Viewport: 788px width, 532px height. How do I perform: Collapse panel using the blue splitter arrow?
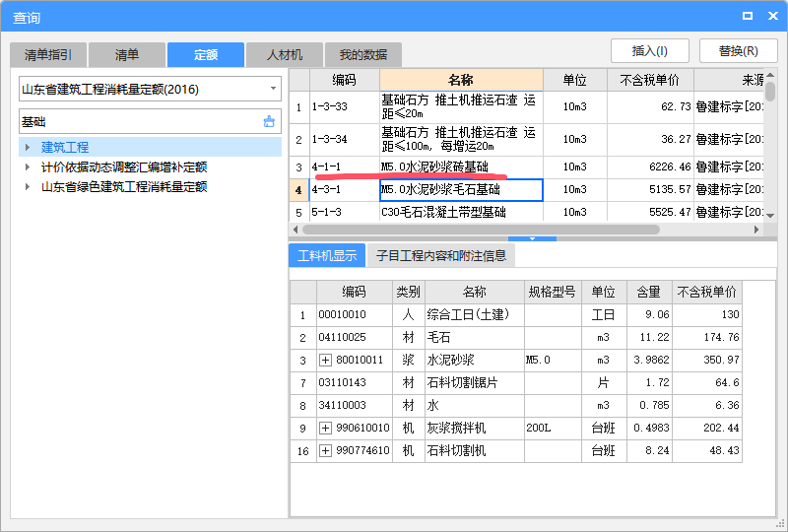[532, 238]
